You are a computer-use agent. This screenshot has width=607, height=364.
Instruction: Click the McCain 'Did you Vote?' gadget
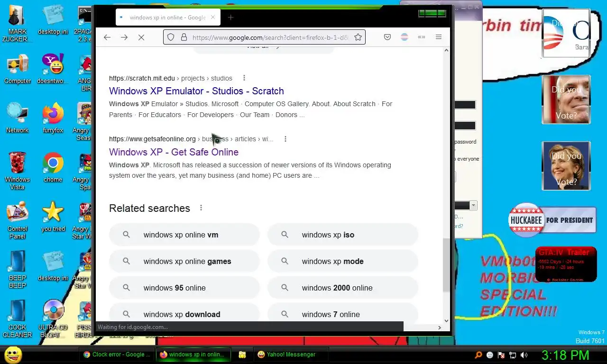[x=566, y=100]
